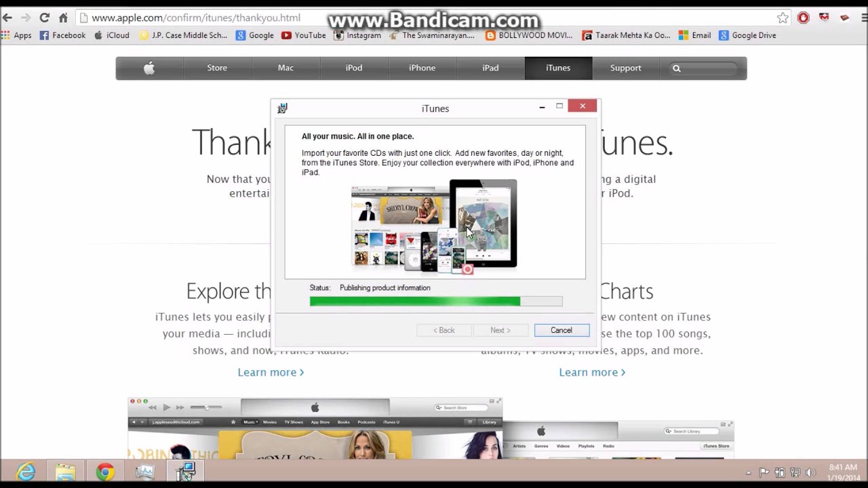Open the Google bookmark

tap(255, 35)
